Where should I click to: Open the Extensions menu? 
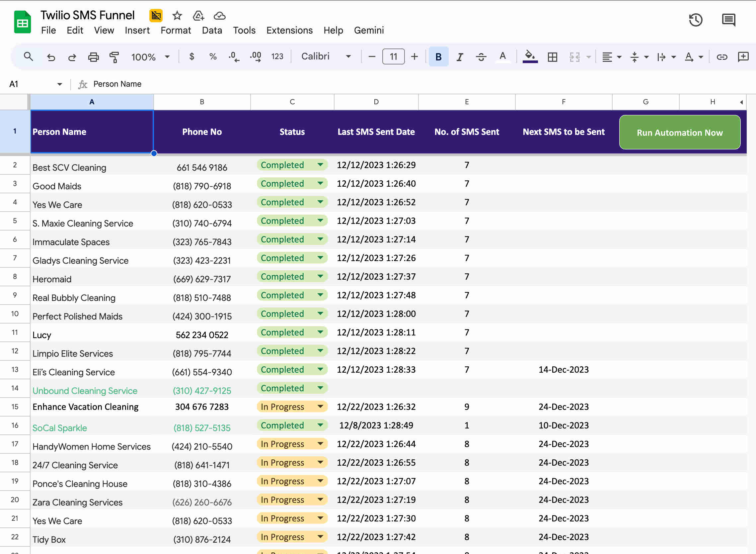[289, 30]
